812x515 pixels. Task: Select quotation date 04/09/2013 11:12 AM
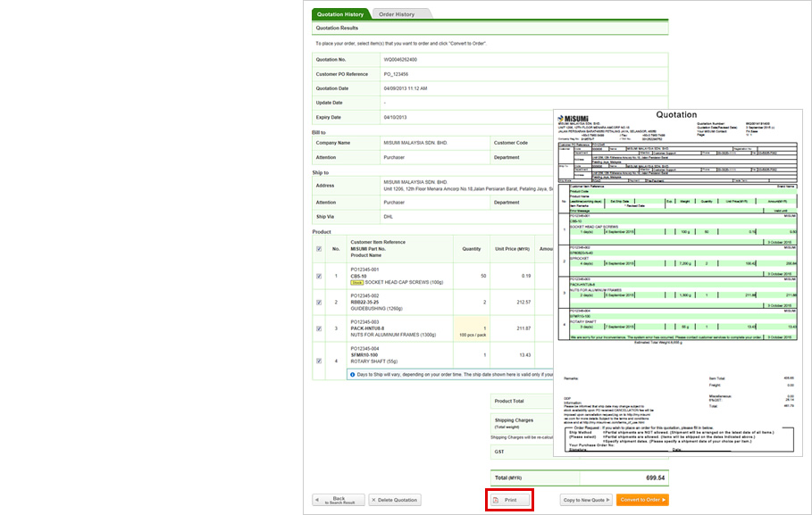406,88
